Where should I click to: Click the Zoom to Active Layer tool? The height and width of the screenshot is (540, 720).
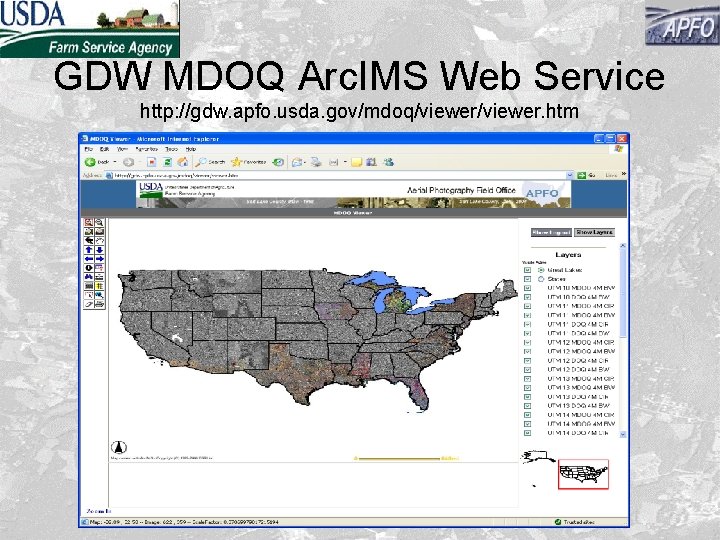pyautogui.click(x=99, y=232)
